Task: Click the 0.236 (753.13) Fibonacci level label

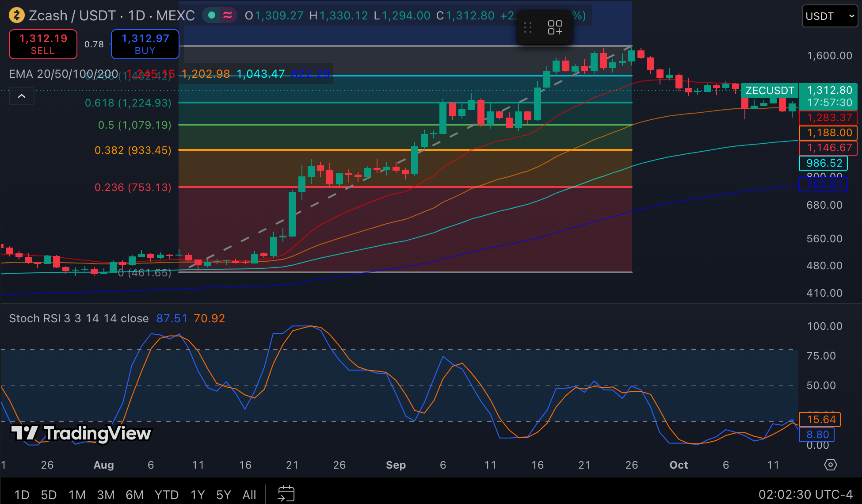Action: pos(133,187)
